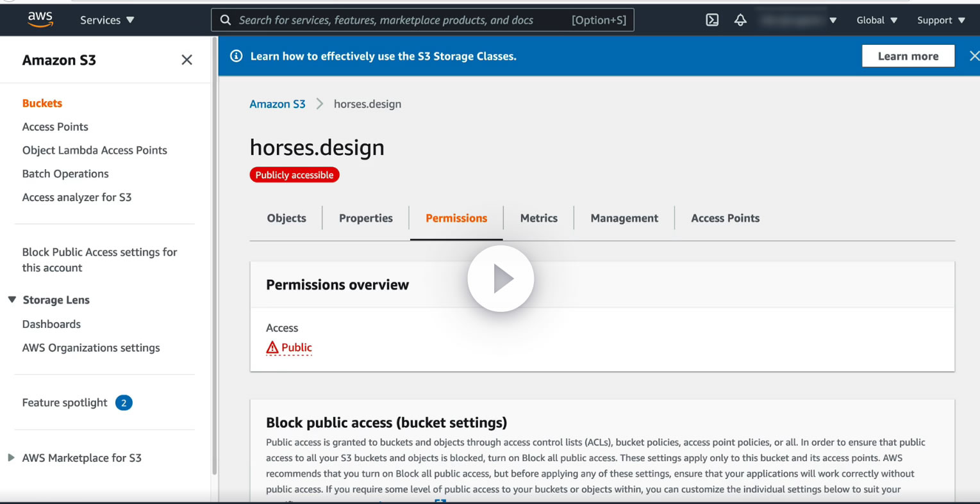Open the CloudShell terminal icon

(x=712, y=20)
